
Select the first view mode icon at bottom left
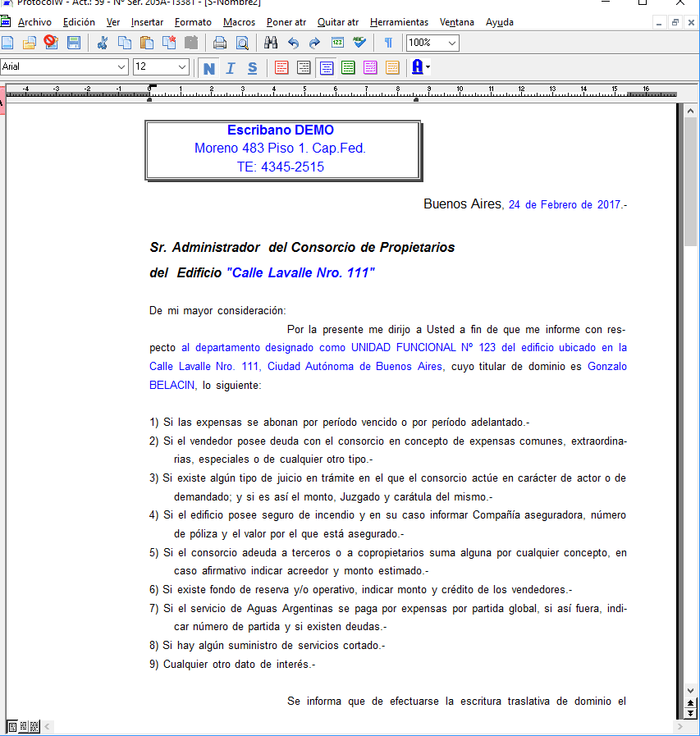(12, 727)
